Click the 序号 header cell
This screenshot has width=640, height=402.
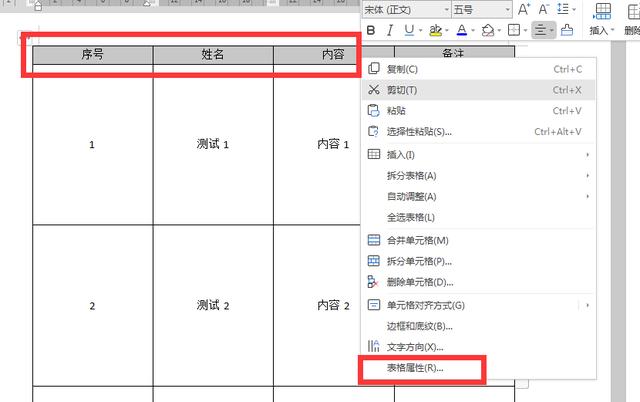tap(93, 54)
